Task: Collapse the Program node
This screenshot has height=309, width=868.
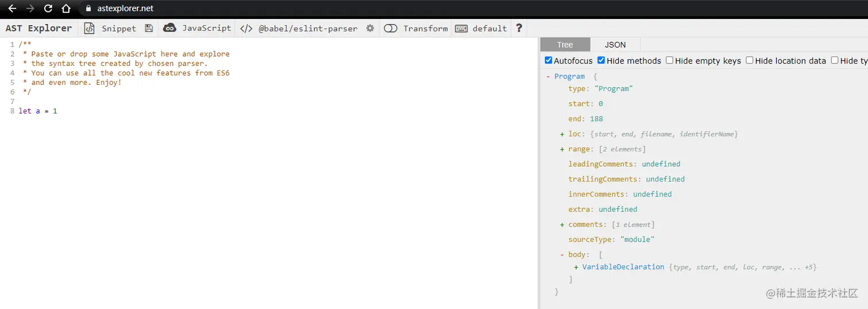Action: [x=548, y=76]
